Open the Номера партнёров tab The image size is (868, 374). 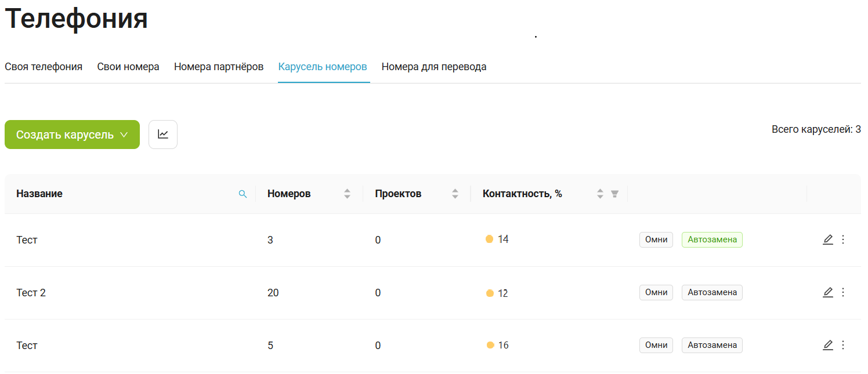pyautogui.click(x=219, y=67)
